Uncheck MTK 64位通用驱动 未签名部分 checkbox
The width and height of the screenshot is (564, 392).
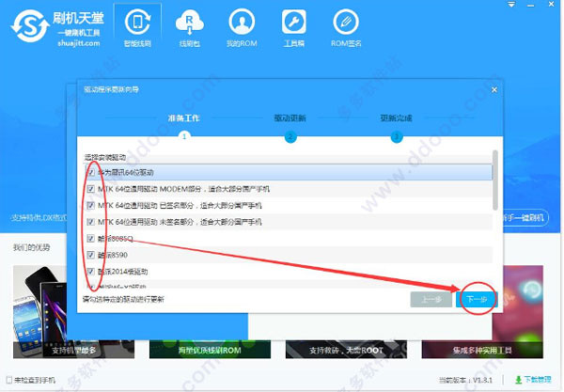point(90,222)
